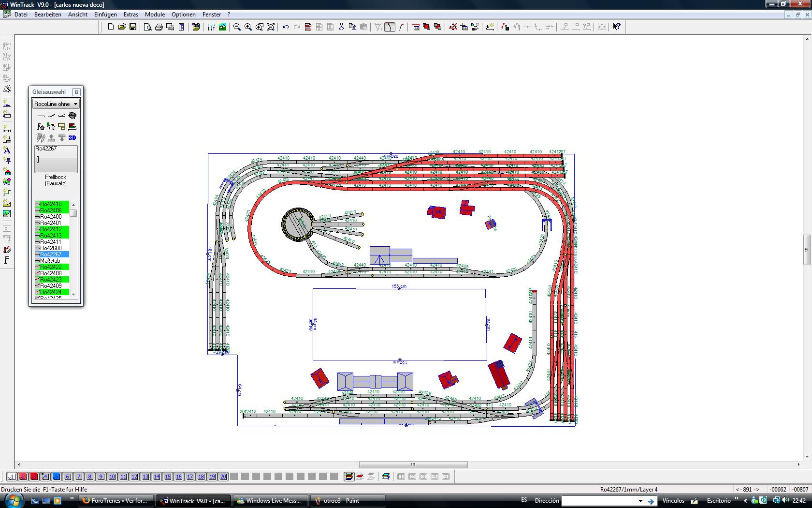Click the horizontal scrollbar thumb

coord(413,464)
